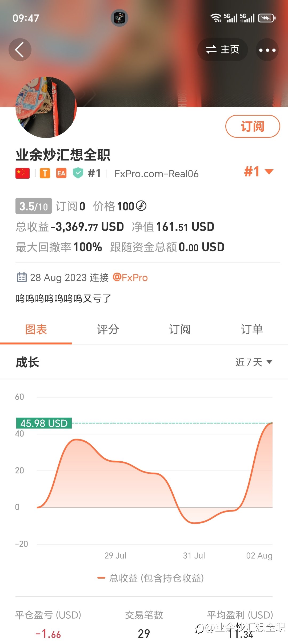Tap the green verified shield icon
Viewport: 288px width, 644px height.
[78, 173]
